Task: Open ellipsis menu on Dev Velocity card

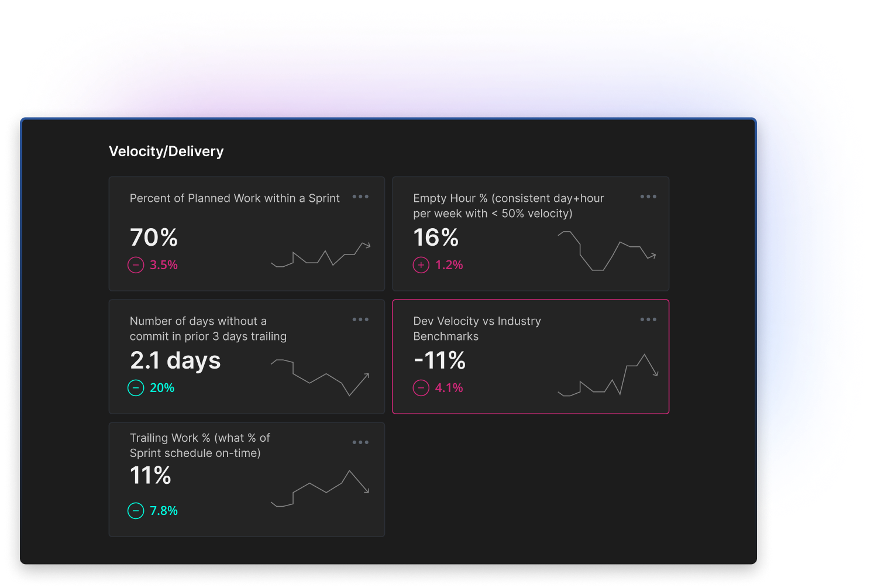Action: (648, 320)
